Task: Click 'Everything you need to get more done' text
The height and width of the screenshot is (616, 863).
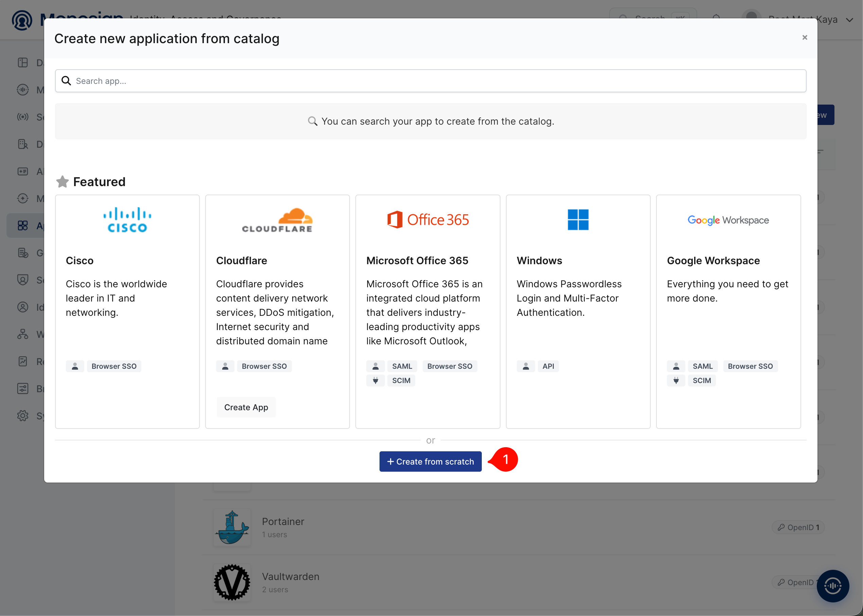Action: click(727, 291)
